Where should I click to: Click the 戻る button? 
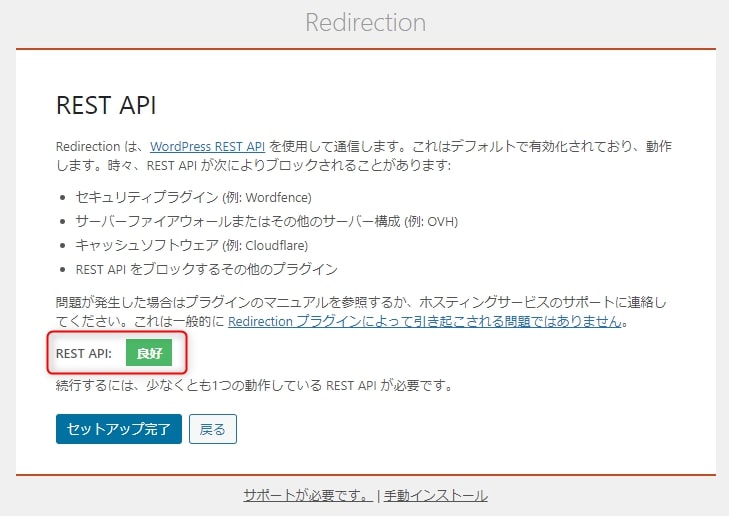pyautogui.click(x=212, y=429)
